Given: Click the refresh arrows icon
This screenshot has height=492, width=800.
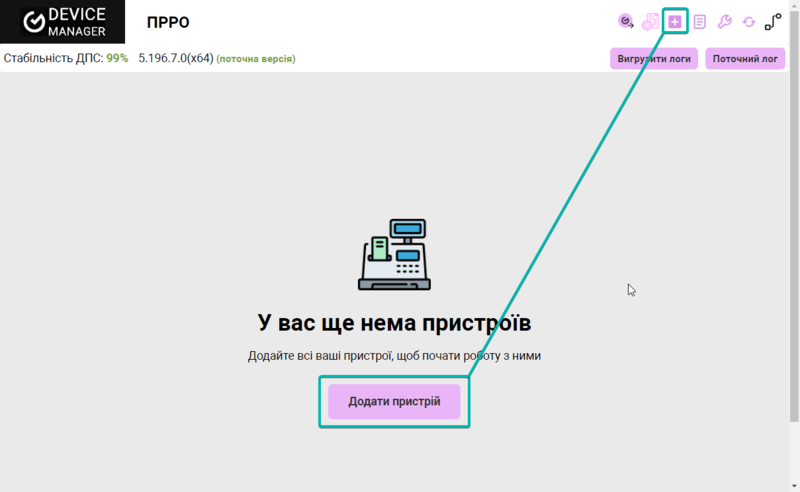Looking at the screenshot, I should [x=749, y=21].
